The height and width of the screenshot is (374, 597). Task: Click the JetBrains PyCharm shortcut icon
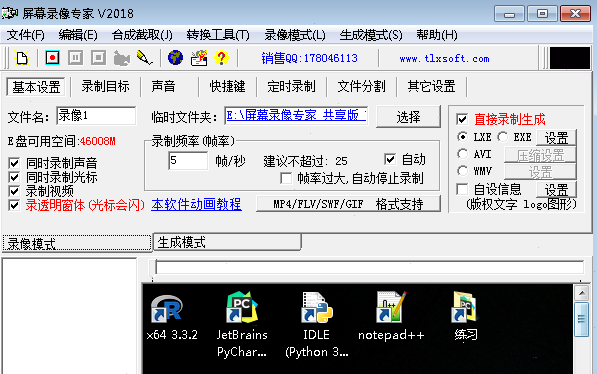pos(242,307)
